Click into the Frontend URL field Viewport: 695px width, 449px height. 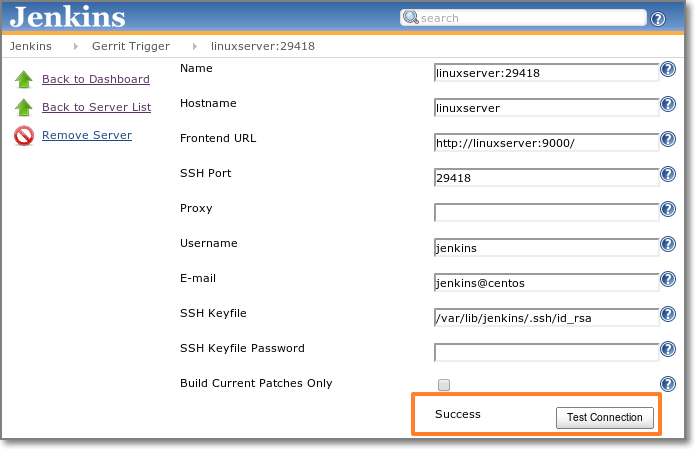(547, 143)
